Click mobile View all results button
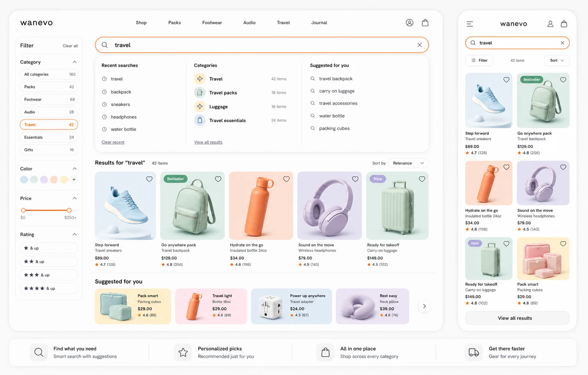The height and width of the screenshot is (375, 588). (x=517, y=318)
